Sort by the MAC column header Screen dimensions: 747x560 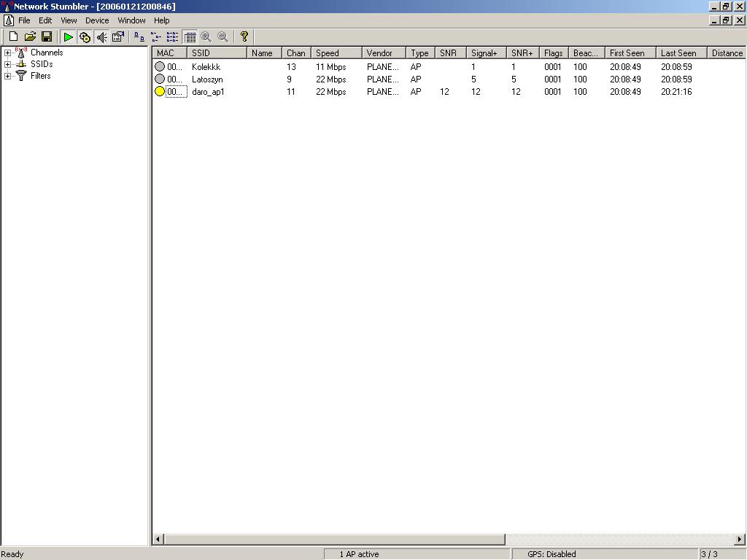(169, 52)
